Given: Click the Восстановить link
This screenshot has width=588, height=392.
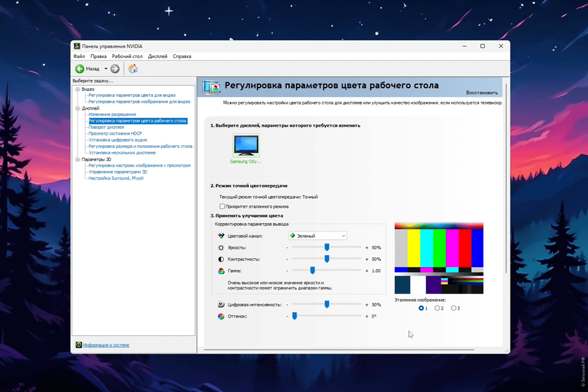Looking at the screenshot, I should pos(482,93).
